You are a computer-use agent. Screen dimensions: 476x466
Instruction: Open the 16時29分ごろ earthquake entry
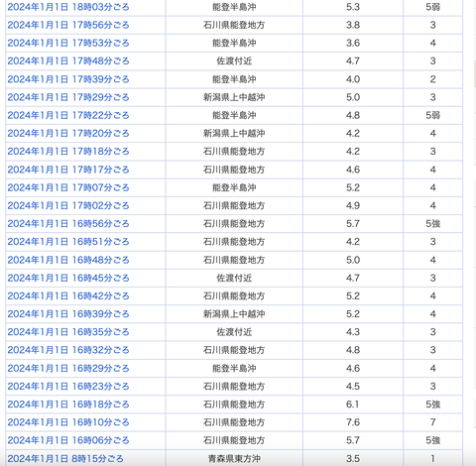tap(68, 369)
